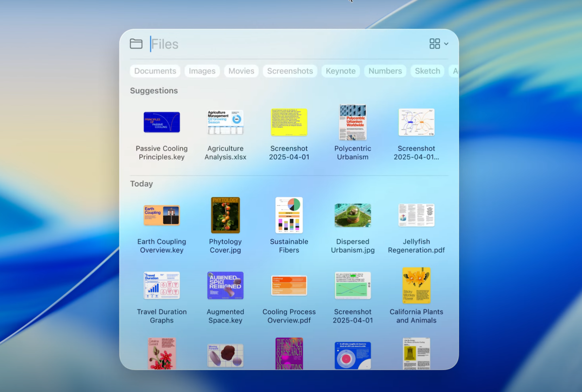Click the 'Cooling Process Overview.pdf' file name
The image size is (582, 392).
(x=289, y=316)
